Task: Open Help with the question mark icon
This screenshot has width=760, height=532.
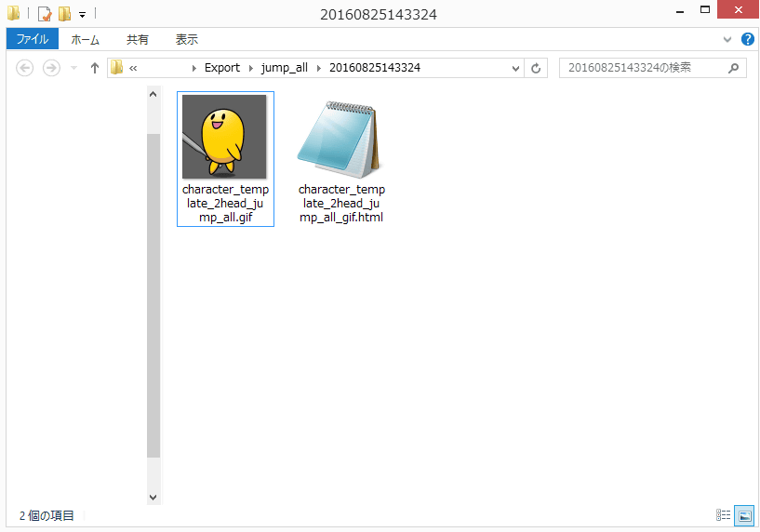Action: tap(747, 39)
